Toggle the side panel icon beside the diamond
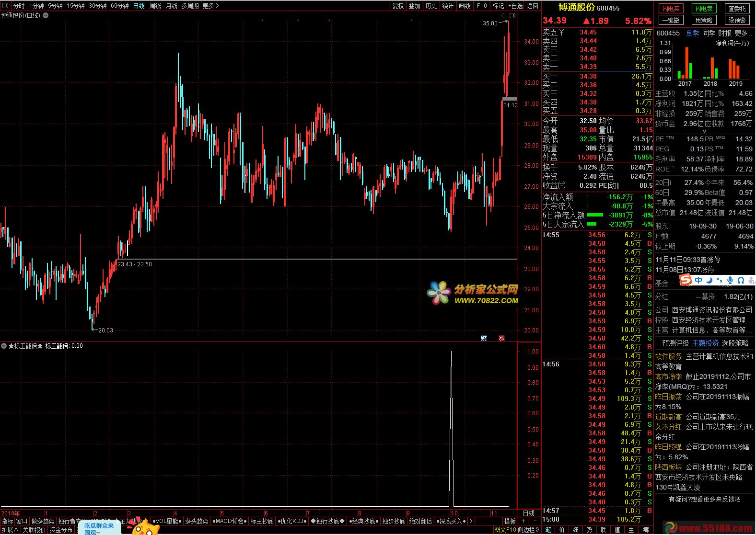This screenshot has height=535, width=756. click(x=512, y=16)
